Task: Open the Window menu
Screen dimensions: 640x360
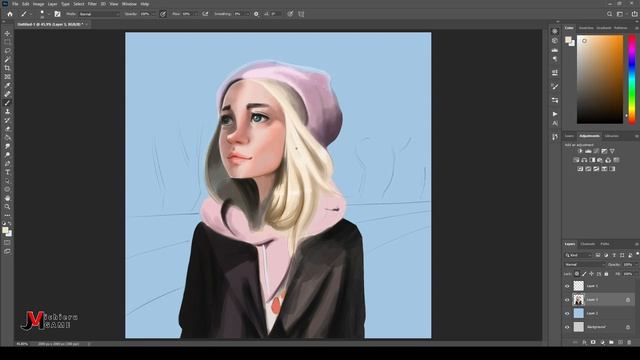Action: point(129,4)
